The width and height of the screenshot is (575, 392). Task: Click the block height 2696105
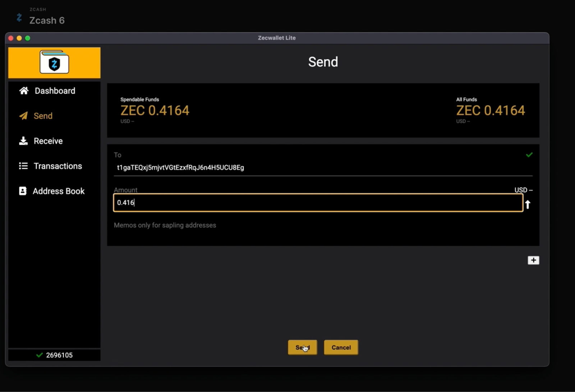pos(59,355)
